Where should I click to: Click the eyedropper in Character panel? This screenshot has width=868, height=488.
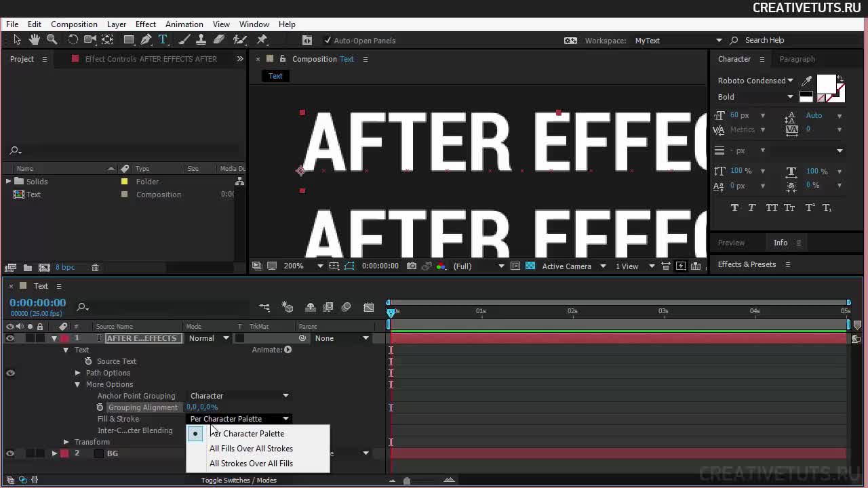[x=806, y=81]
